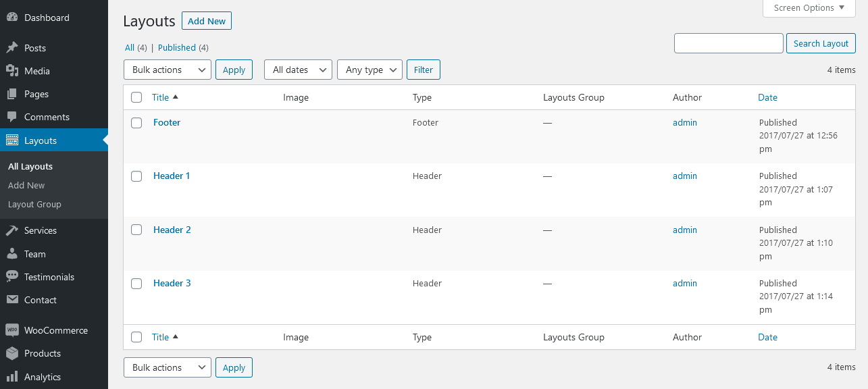Check the Header 3 row checkbox
The width and height of the screenshot is (868, 389).
point(136,284)
